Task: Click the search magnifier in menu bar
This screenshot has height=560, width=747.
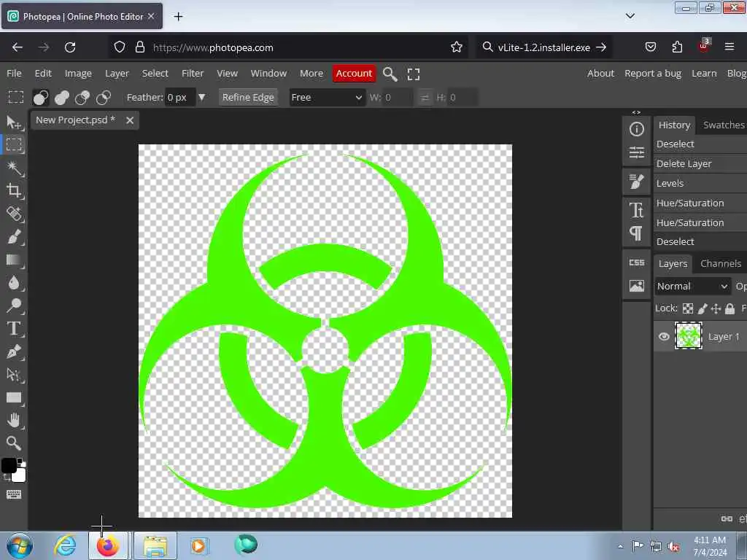Action: click(390, 74)
